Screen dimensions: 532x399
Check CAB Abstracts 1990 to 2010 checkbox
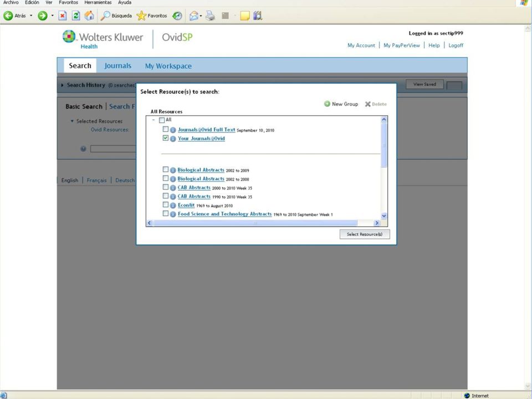pos(166,196)
